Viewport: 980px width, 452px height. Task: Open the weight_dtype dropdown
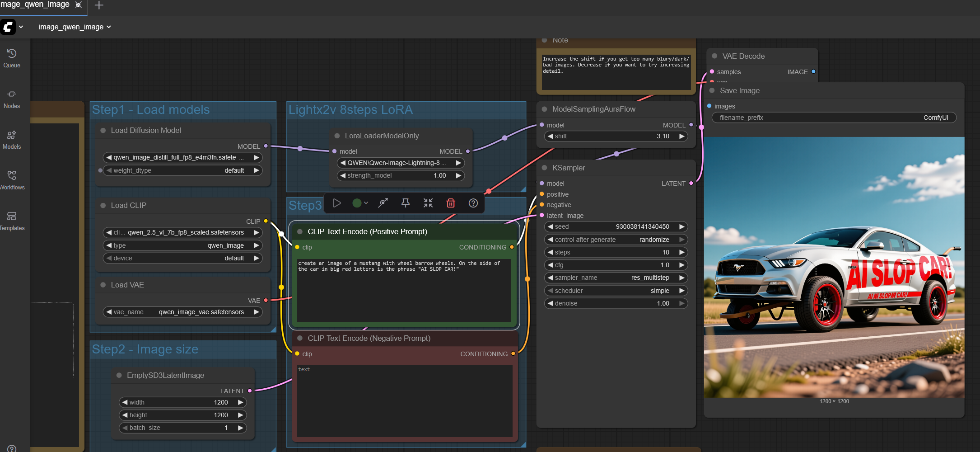182,170
